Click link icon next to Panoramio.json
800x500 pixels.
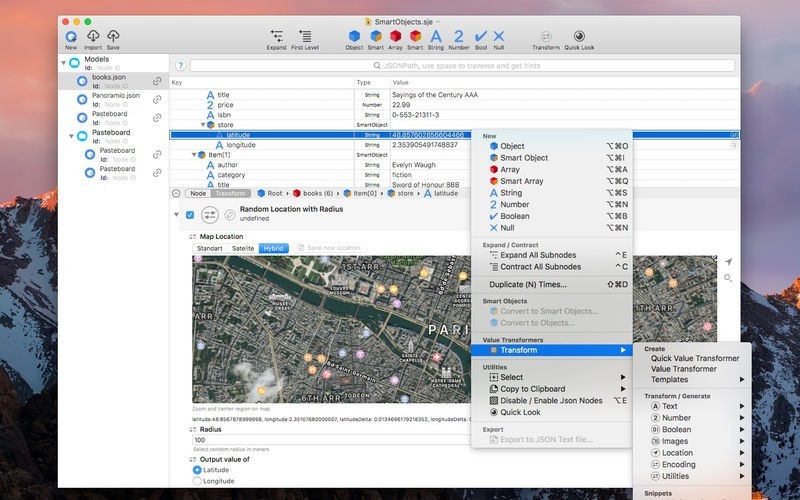157,99
